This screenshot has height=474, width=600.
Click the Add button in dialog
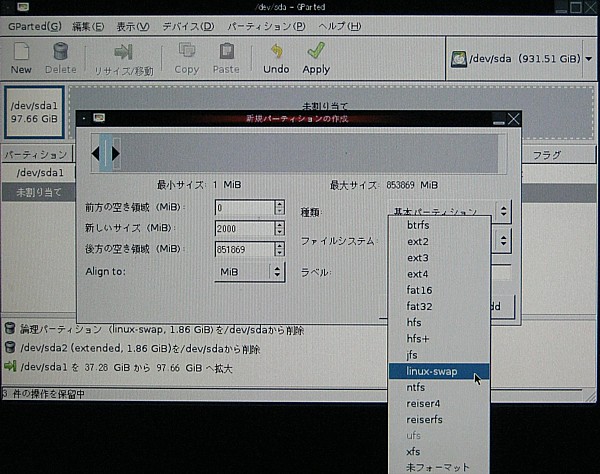[502, 306]
